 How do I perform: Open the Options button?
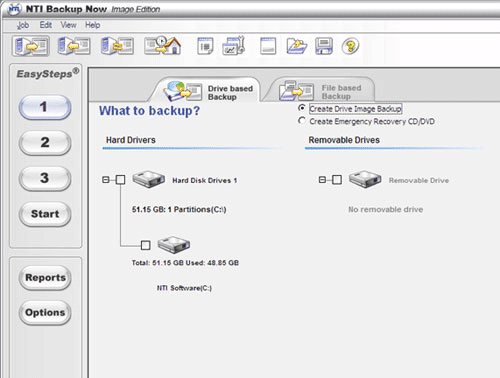45,313
